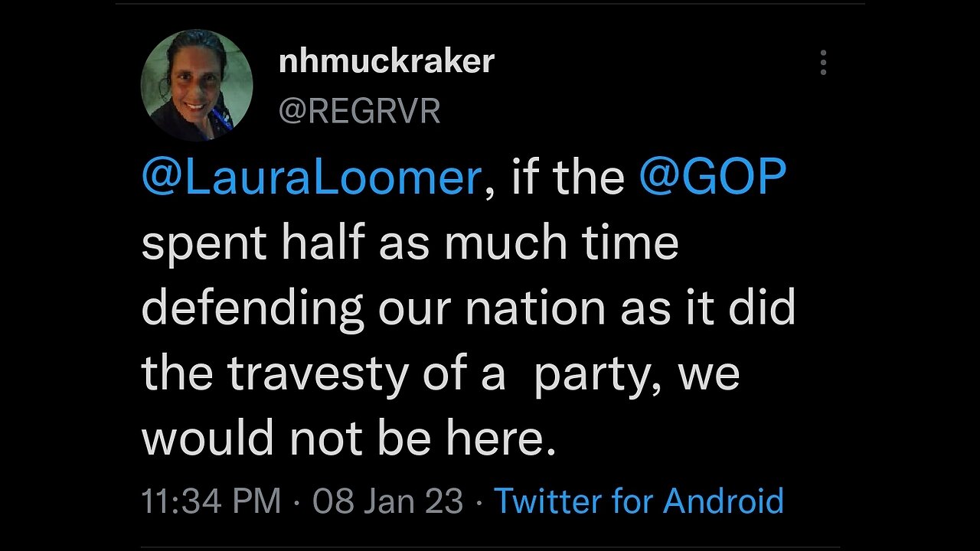Open the three-dot more options menu

tap(823, 63)
